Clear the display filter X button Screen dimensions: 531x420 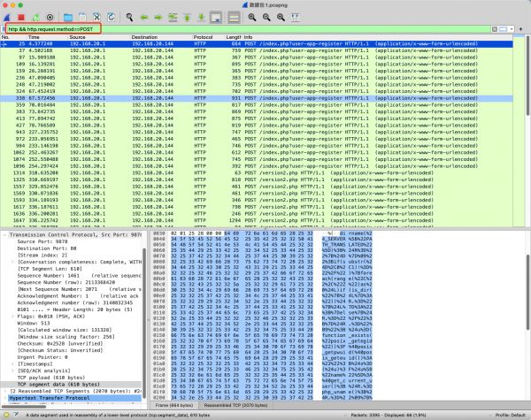495,29
